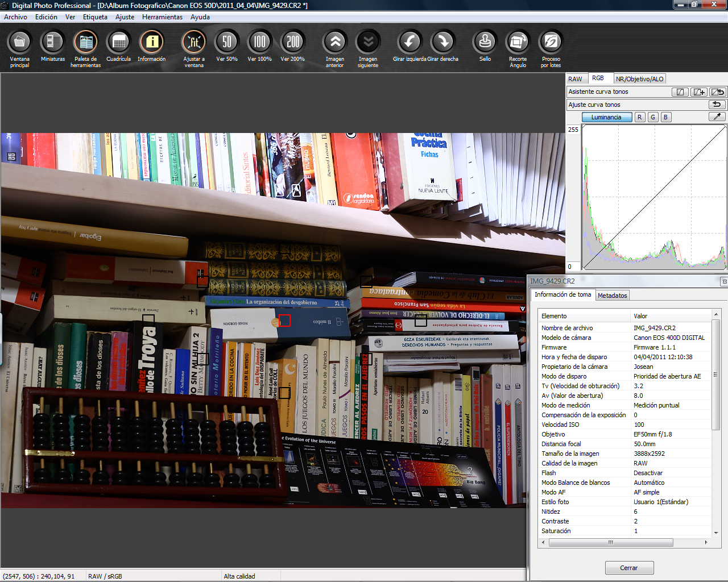
Task: Switch to the Metadatos tab
Action: 612,296
